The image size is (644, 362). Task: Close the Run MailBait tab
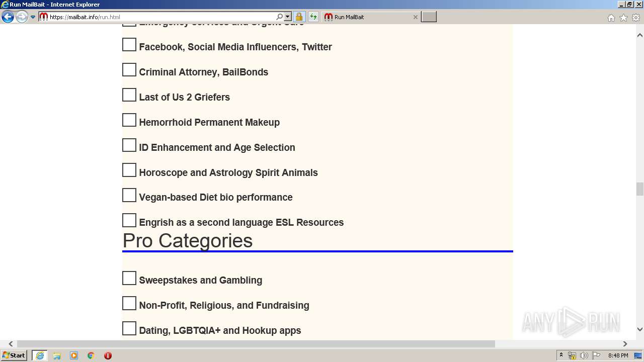point(415,17)
